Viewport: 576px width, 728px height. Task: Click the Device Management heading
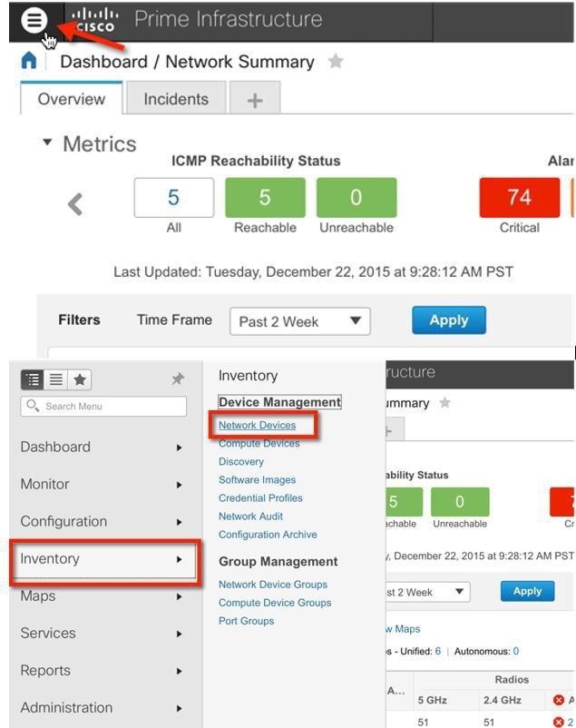point(280,401)
